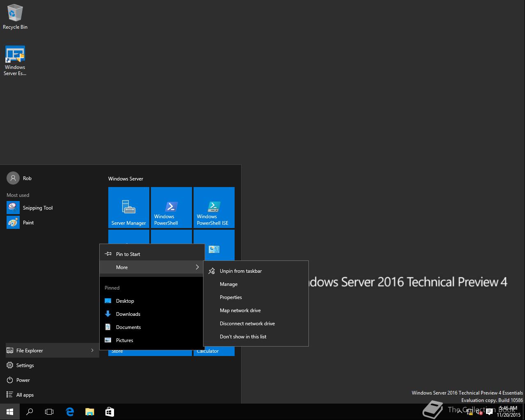Viewport: 525px width, 420px height.
Task: Open the Recycle Bin desktop icon
Action: 15,17
